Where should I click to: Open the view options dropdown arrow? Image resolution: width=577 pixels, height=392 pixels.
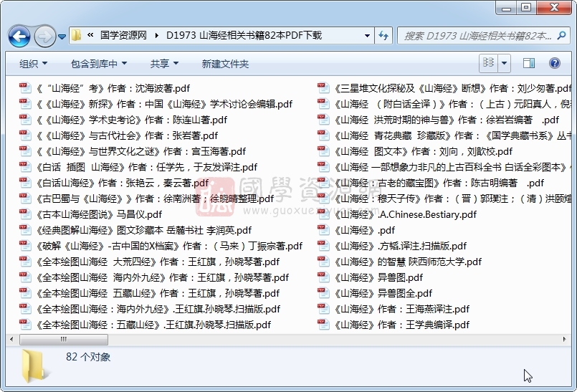(x=505, y=64)
